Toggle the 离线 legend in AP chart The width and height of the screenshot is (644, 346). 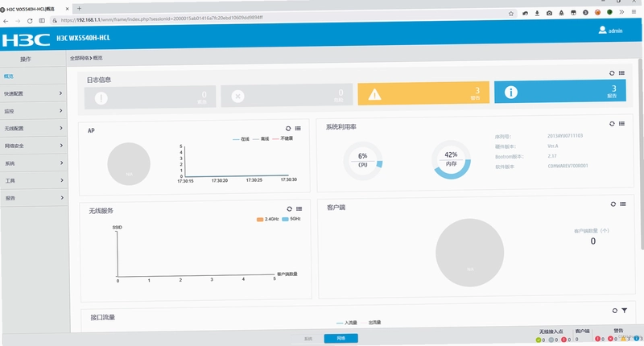tap(261, 138)
